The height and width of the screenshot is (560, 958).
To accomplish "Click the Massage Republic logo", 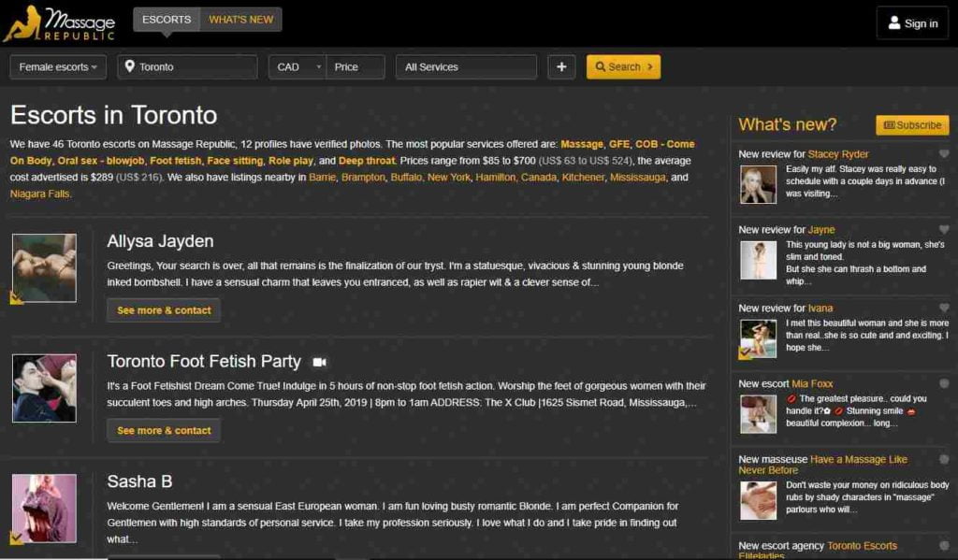I will [59, 23].
